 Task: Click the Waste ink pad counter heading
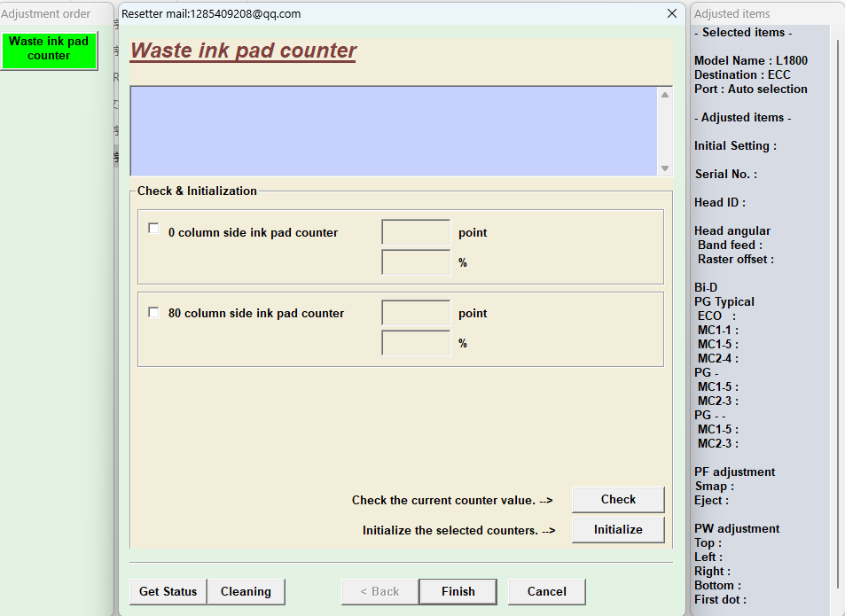[x=243, y=51]
